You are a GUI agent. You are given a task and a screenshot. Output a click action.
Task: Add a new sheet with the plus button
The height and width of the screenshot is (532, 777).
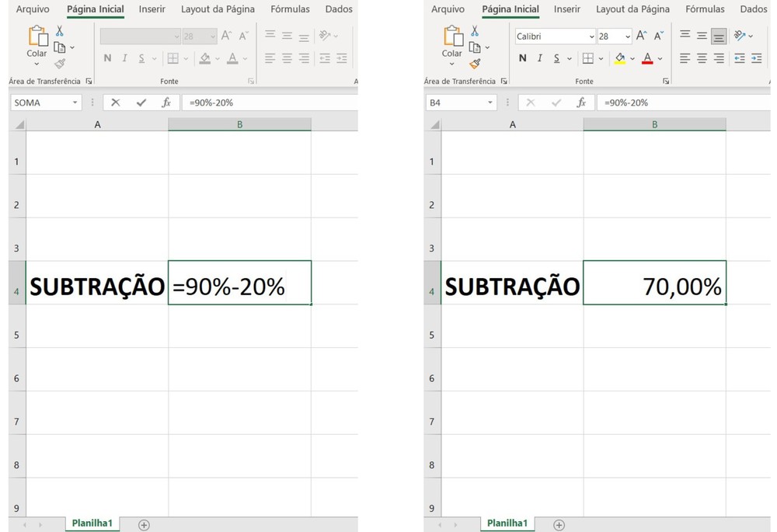[559, 526]
